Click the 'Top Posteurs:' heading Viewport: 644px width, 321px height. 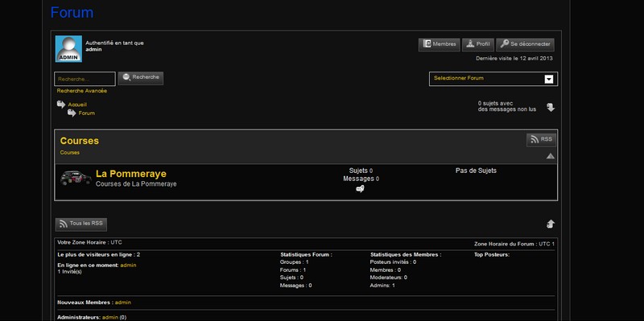coord(492,254)
